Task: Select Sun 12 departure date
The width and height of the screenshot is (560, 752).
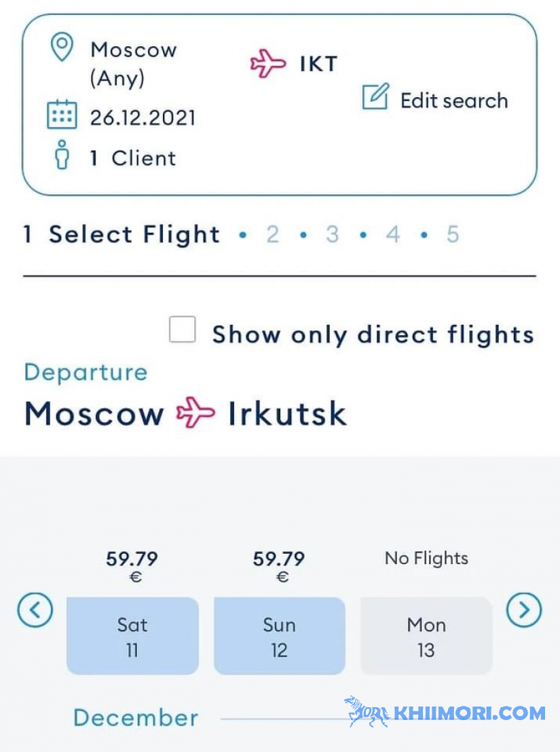Action: 280,636
